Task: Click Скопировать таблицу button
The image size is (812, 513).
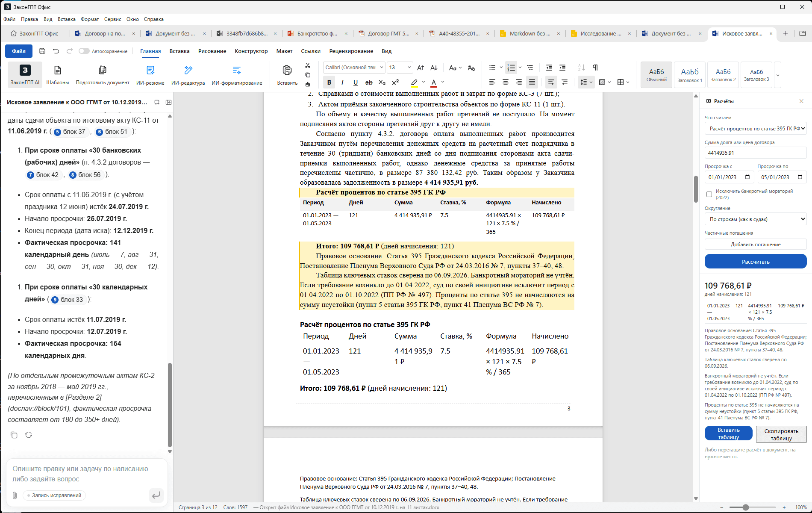Action: tap(781, 434)
